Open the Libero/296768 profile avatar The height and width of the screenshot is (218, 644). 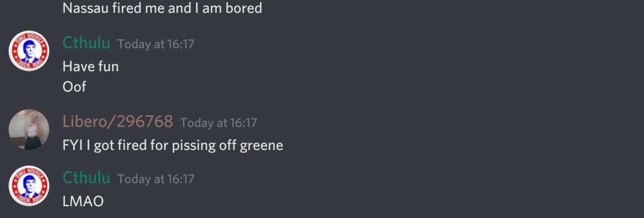click(x=29, y=130)
